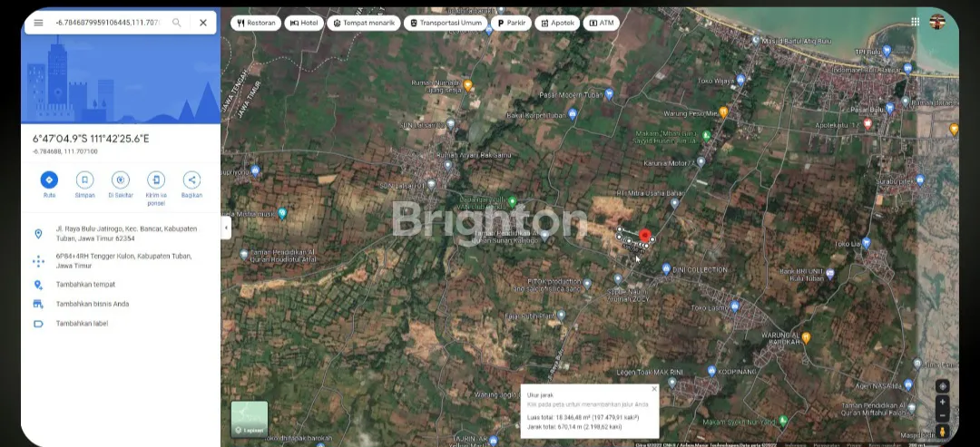The width and height of the screenshot is (980, 447).
Task: Select the yellow Pegman Street View icon
Action: (943, 431)
